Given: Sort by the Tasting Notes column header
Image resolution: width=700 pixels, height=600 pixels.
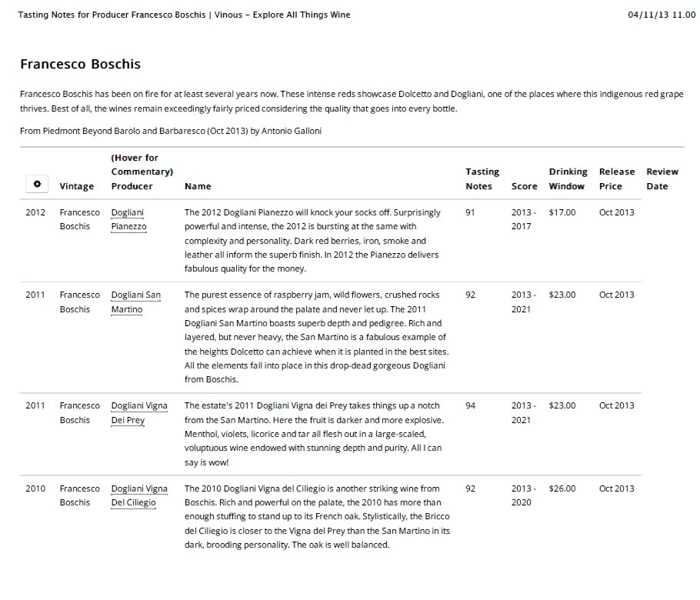Looking at the screenshot, I should pyautogui.click(x=482, y=178).
